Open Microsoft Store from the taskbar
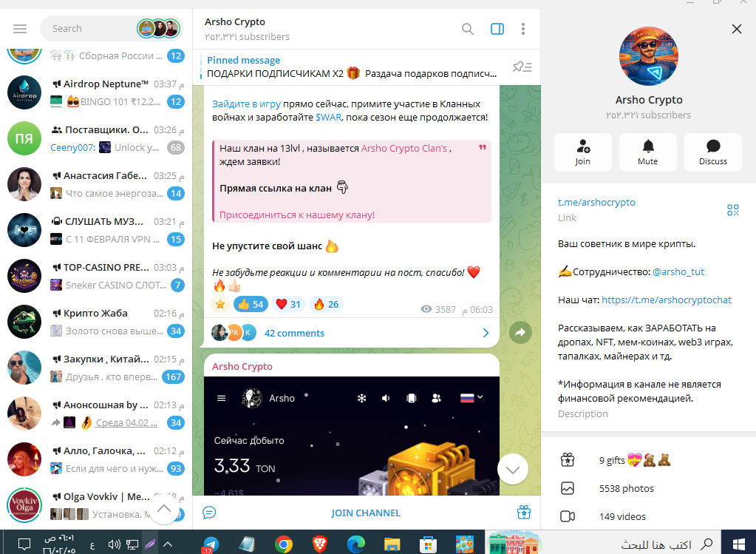 428,544
